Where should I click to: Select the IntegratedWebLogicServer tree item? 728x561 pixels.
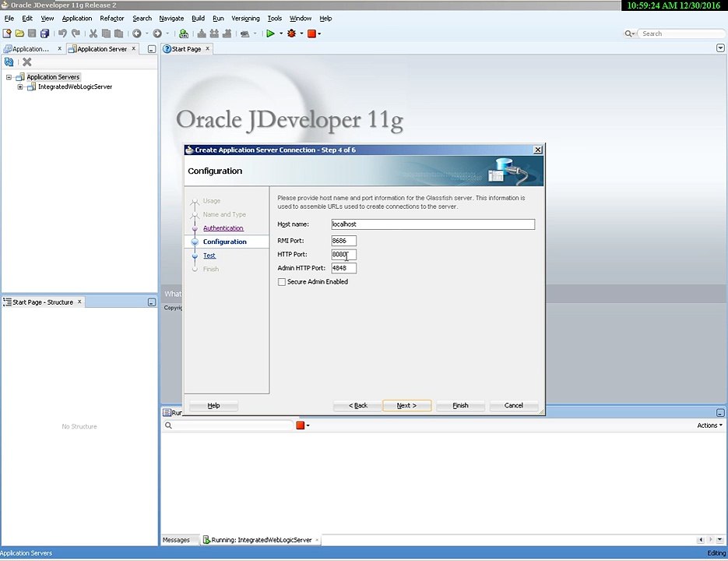coord(75,87)
